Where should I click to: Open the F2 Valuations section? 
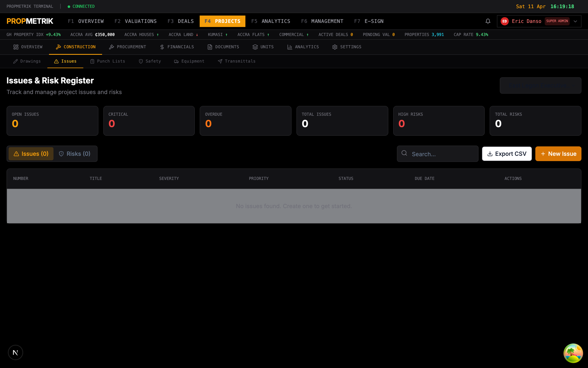tap(136, 21)
